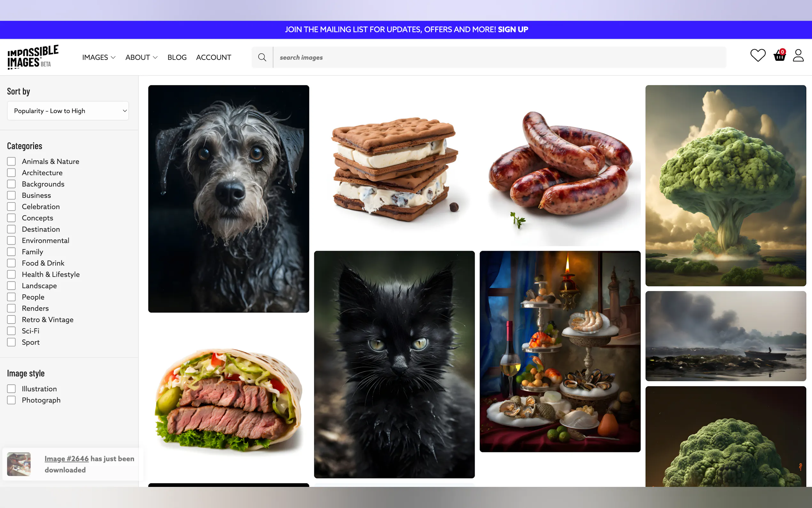Open the search by clicking the magnifier icon
Image resolution: width=812 pixels, height=508 pixels.
[x=262, y=57]
